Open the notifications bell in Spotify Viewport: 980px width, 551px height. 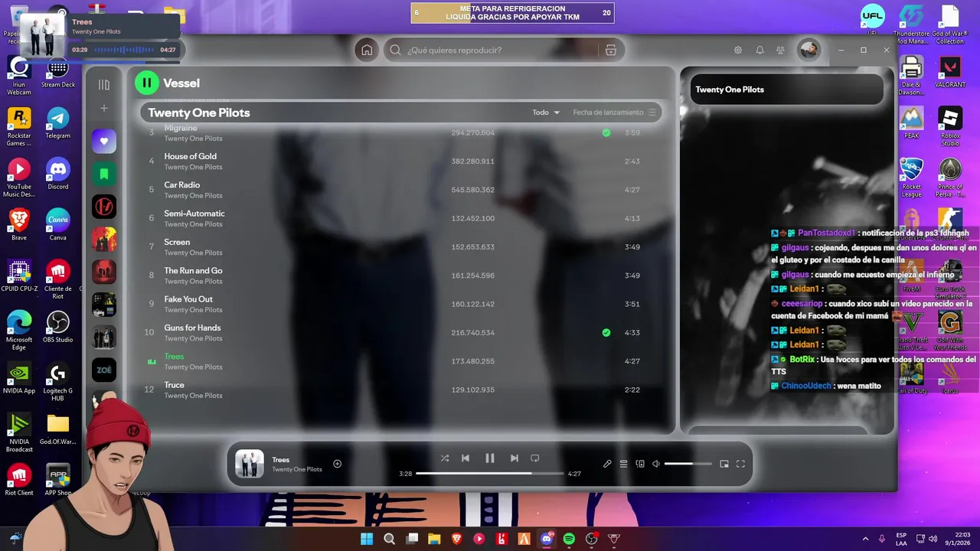click(759, 50)
